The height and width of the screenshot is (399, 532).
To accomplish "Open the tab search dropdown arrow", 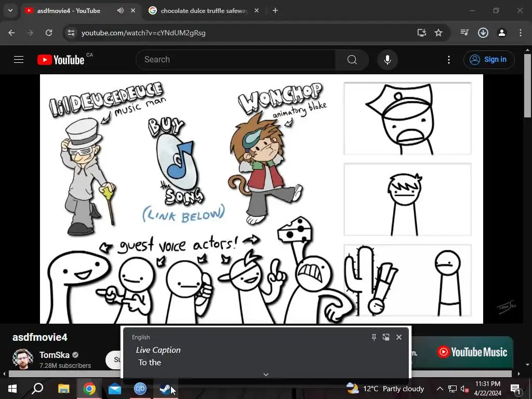I will pos(10,10).
